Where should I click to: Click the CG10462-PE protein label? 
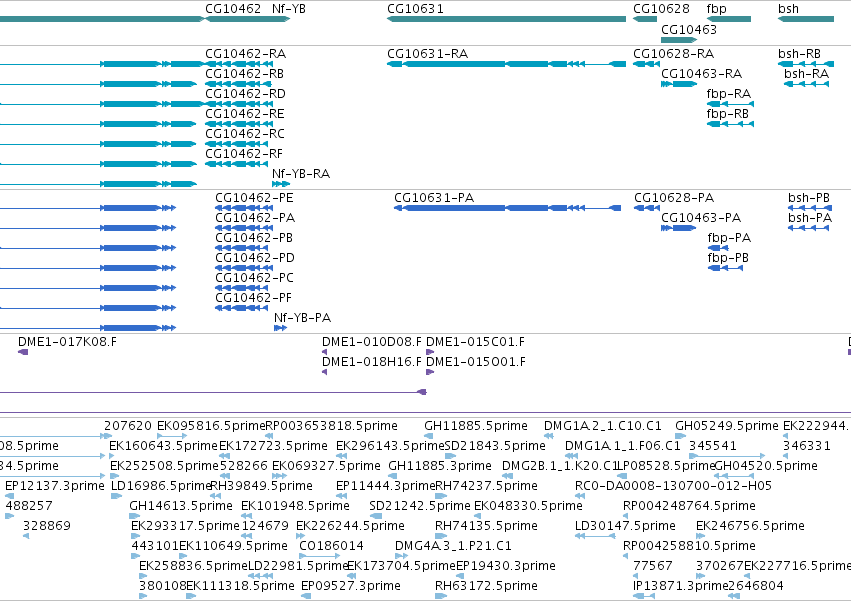[x=254, y=198]
